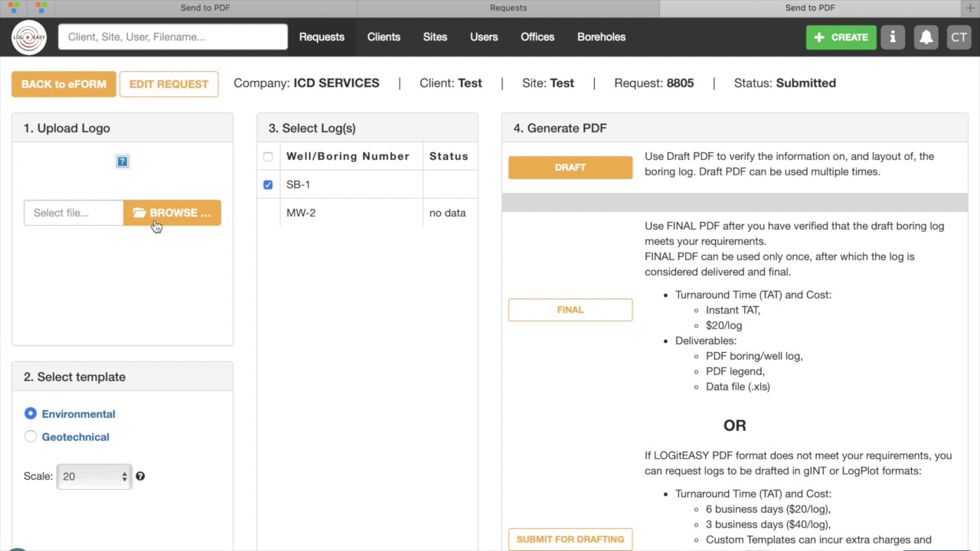The width and height of the screenshot is (980, 551).
Task: Open the info icon button
Action: point(892,37)
